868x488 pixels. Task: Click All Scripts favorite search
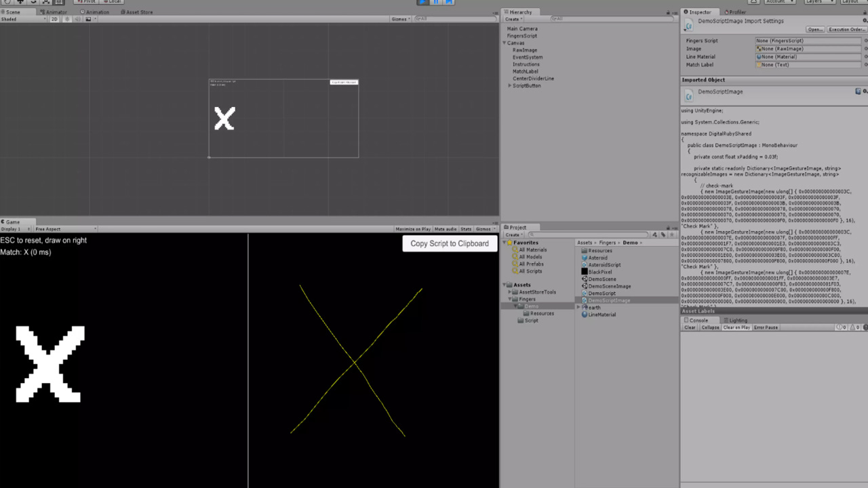click(530, 271)
